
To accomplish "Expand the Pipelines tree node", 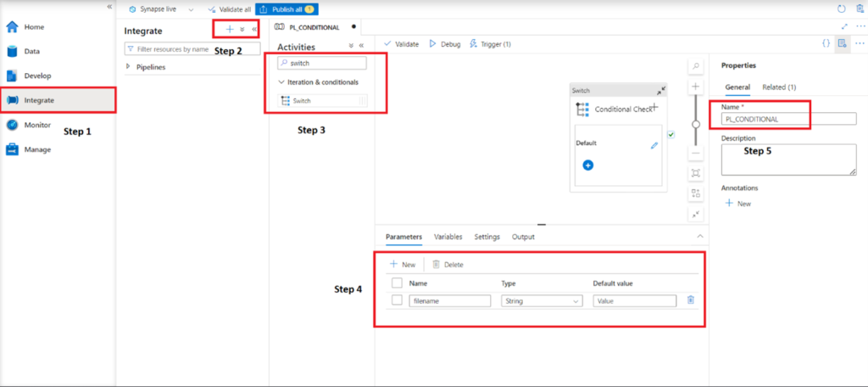I will point(128,66).
